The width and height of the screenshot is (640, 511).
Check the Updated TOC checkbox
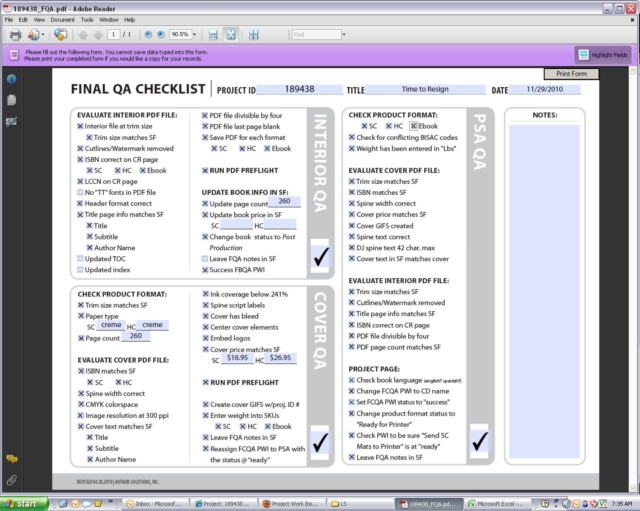pos(80,258)
